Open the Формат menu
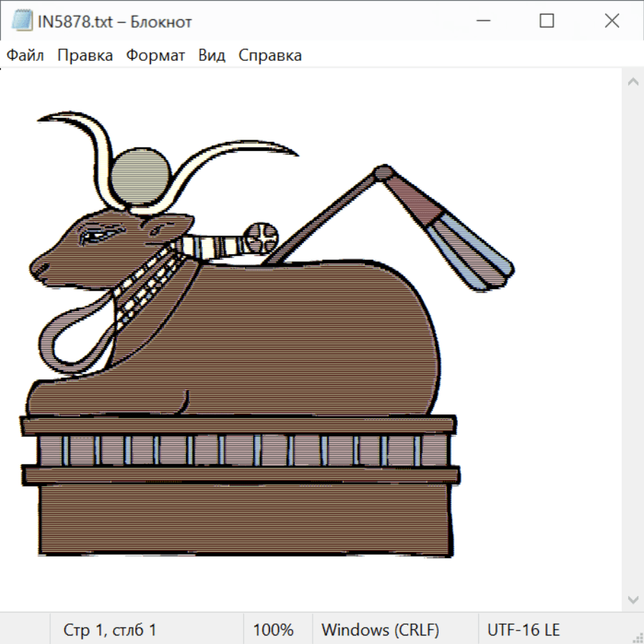 click(x=155, y=56)
